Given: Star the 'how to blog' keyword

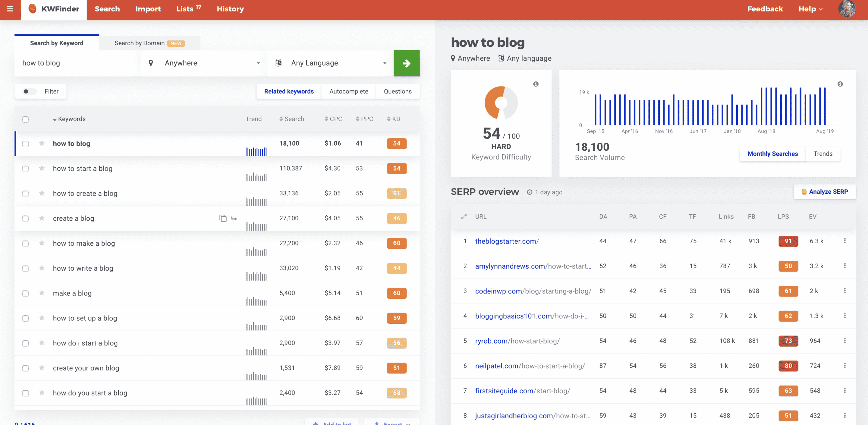Looking at the screenshot, I should click(x=42, y=143).
